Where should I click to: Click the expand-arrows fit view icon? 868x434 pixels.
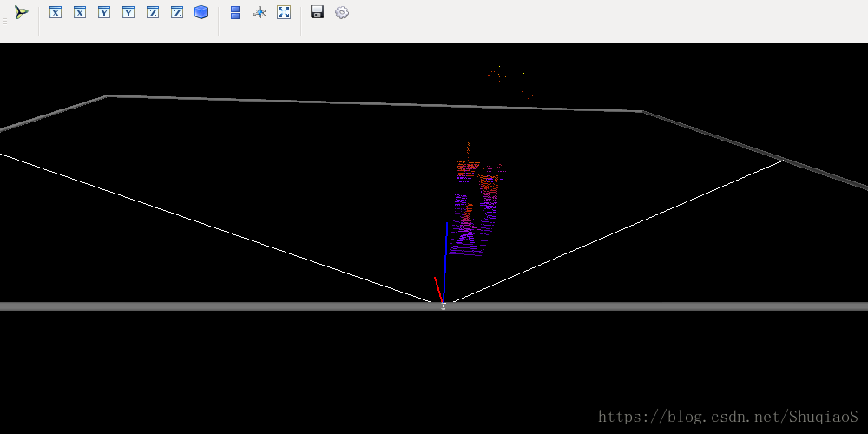pyautogui.click(x=284, y=12)
